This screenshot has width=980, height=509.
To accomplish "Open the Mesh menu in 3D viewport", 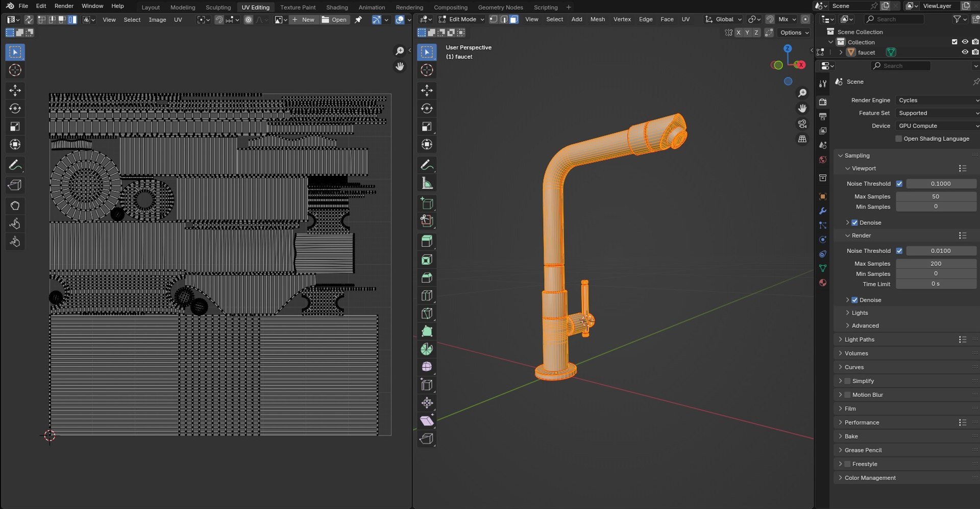I will coord(597,19).
